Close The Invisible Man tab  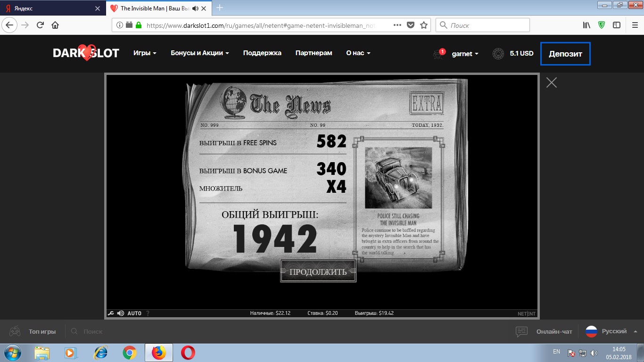pos(204,8)
